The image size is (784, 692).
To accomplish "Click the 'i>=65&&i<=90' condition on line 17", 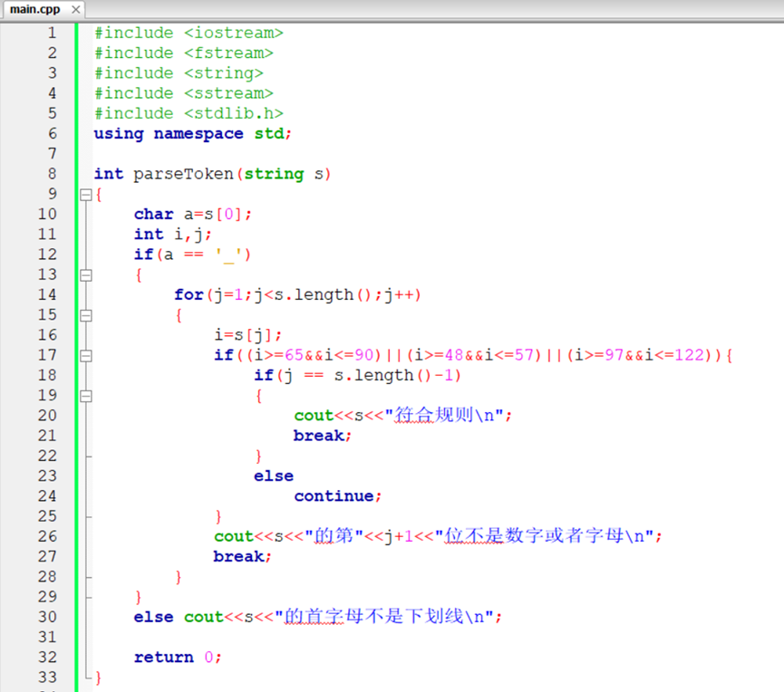I will (314, 355).
